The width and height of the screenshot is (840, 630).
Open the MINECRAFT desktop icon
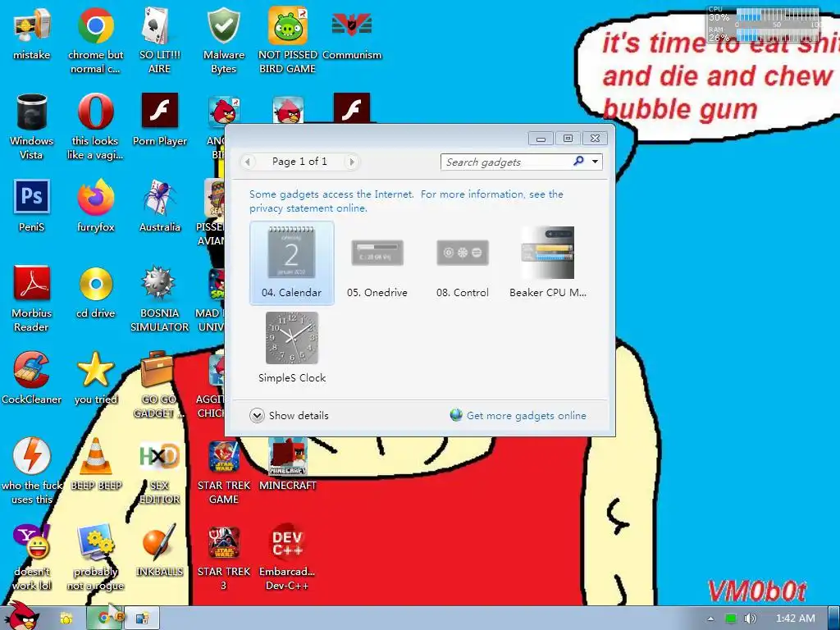click(x=288, y=464)
